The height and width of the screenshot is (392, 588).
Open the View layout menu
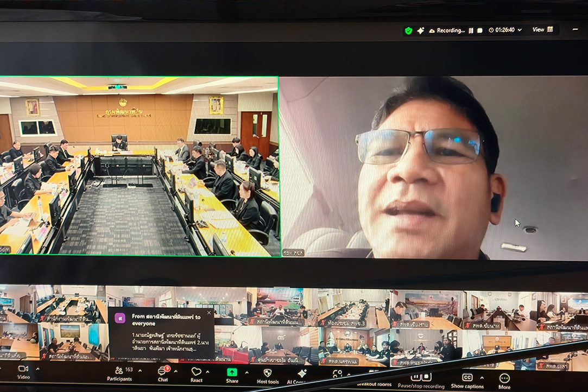coord(542,30)
